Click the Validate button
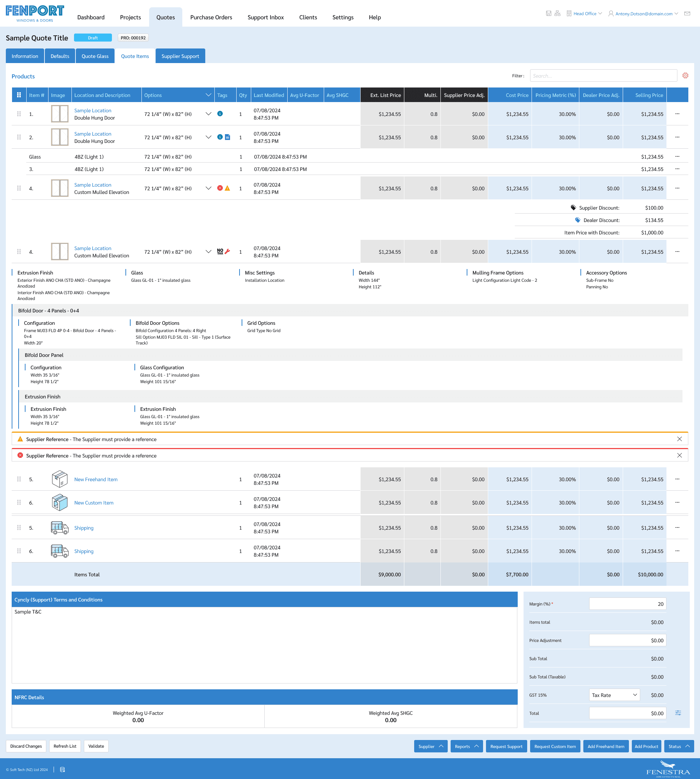The width and height of the screenshot is (700, 779). click(x=96, y=746)
